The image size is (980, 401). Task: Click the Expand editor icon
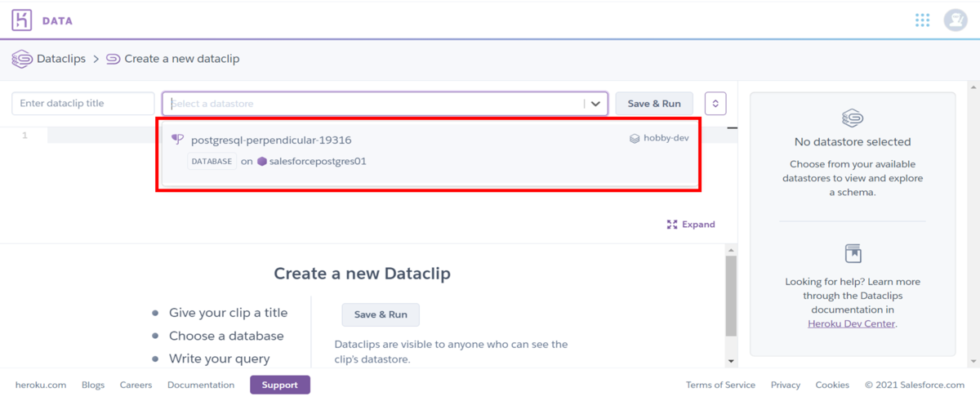click(x=672, y=225)
